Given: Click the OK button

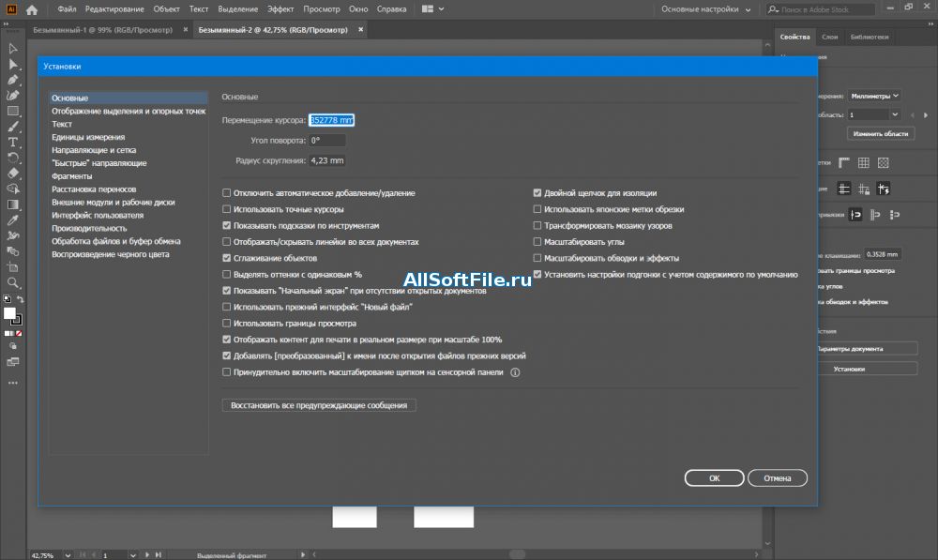Looking at the screenshot, I should click(x=714, y=478).
